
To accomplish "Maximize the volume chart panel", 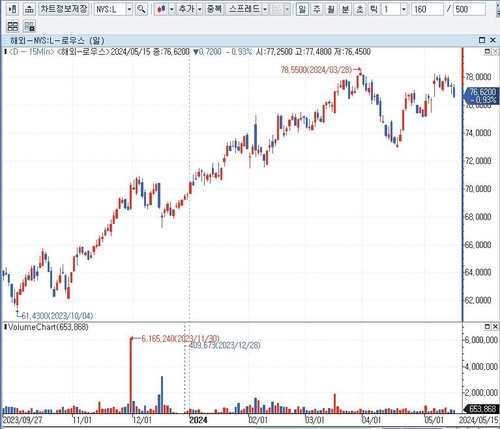I will (487, 327).
